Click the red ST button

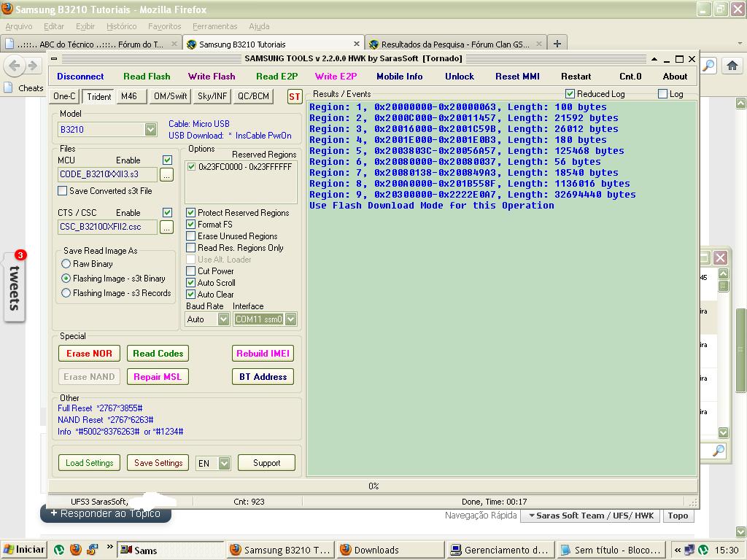click(295, 97)
